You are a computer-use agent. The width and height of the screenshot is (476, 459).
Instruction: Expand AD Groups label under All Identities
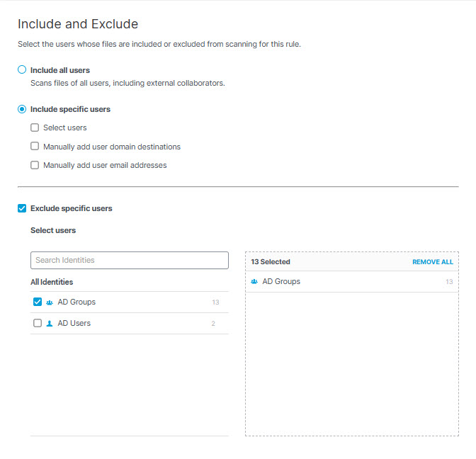click(x=76, y=302)
